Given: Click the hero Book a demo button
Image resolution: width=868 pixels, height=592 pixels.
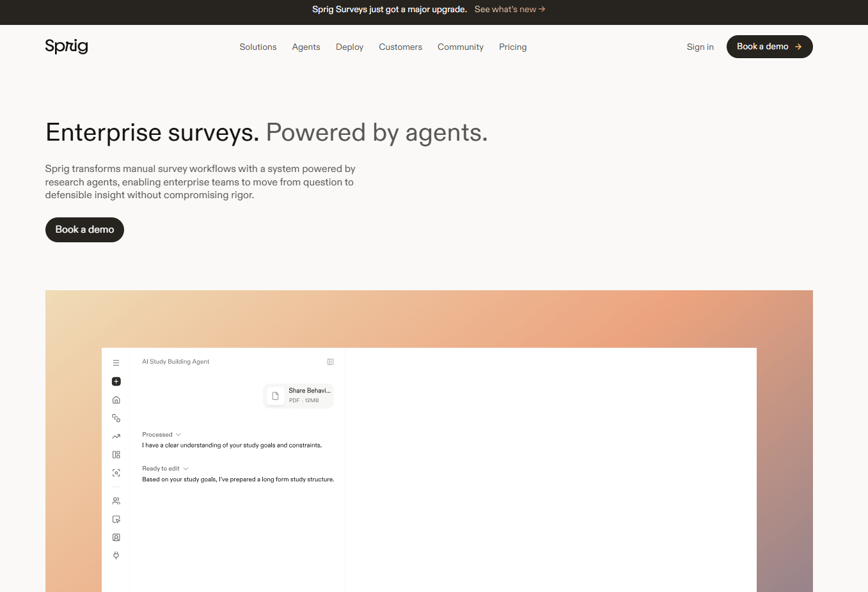Looking at the screenshot, I should (x=84, y=230).
